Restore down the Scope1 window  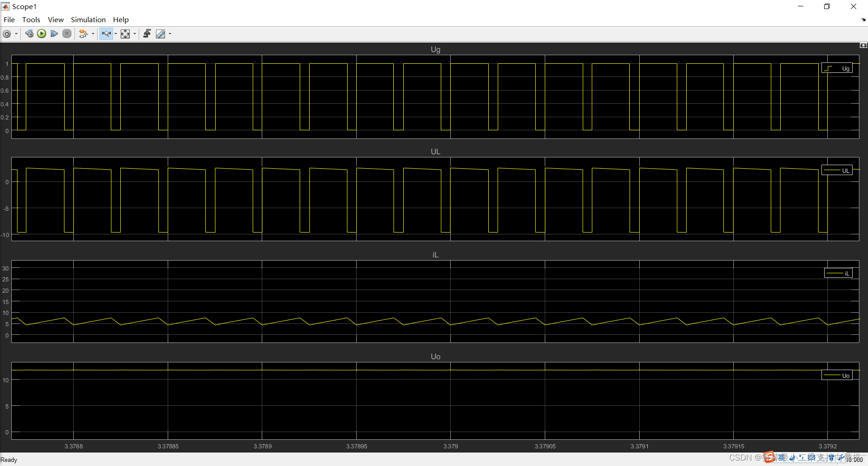pyautogui.click(x=827, y=6)
